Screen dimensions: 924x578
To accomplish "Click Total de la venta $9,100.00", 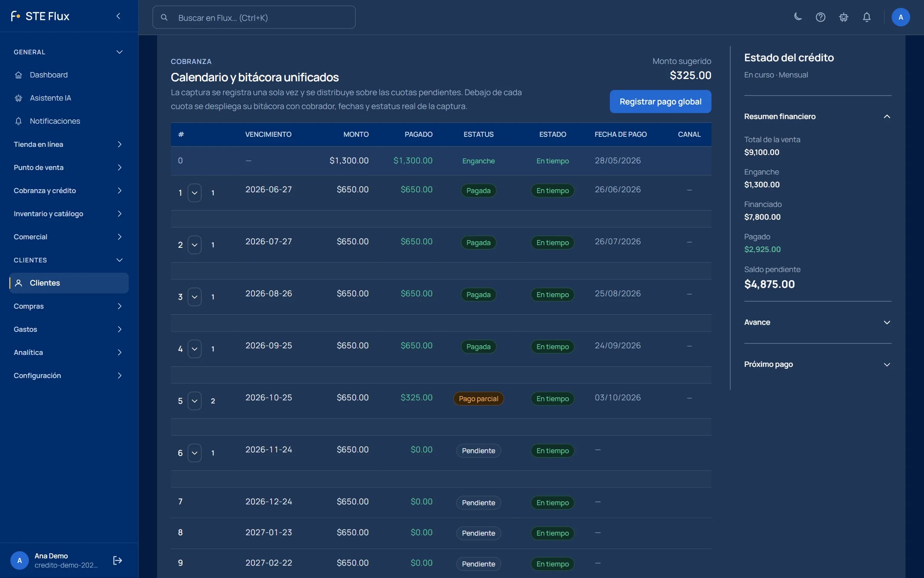I will (762, 152).
